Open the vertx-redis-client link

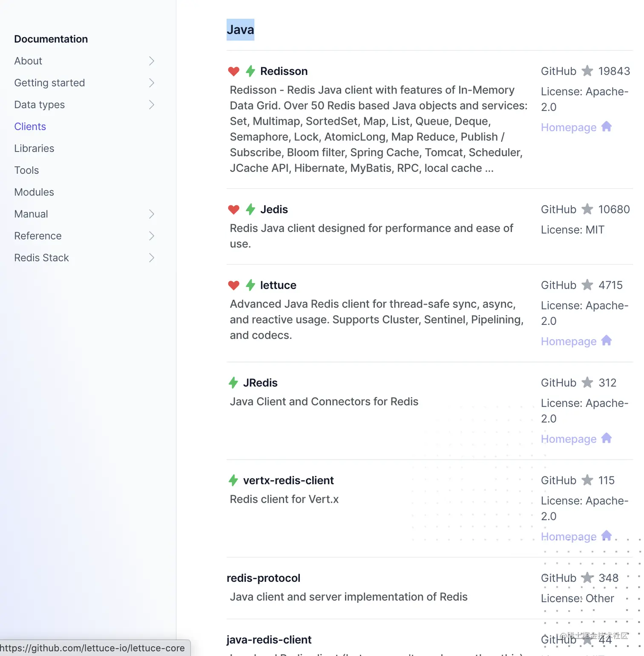point(288,480)
